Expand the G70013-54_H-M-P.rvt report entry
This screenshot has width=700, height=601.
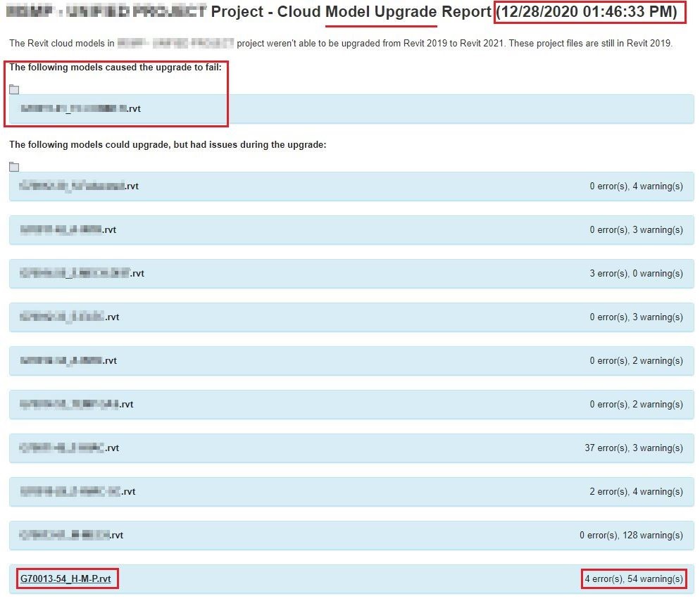click(x=350, y=578)
